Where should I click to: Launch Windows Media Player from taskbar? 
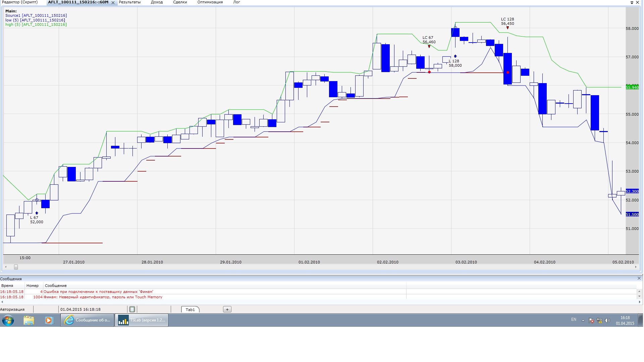coord(49,320)
